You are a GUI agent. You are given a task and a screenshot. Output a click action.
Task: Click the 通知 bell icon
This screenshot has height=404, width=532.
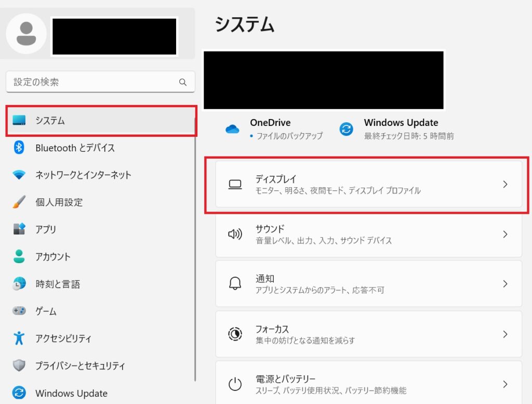click(235, 283)
